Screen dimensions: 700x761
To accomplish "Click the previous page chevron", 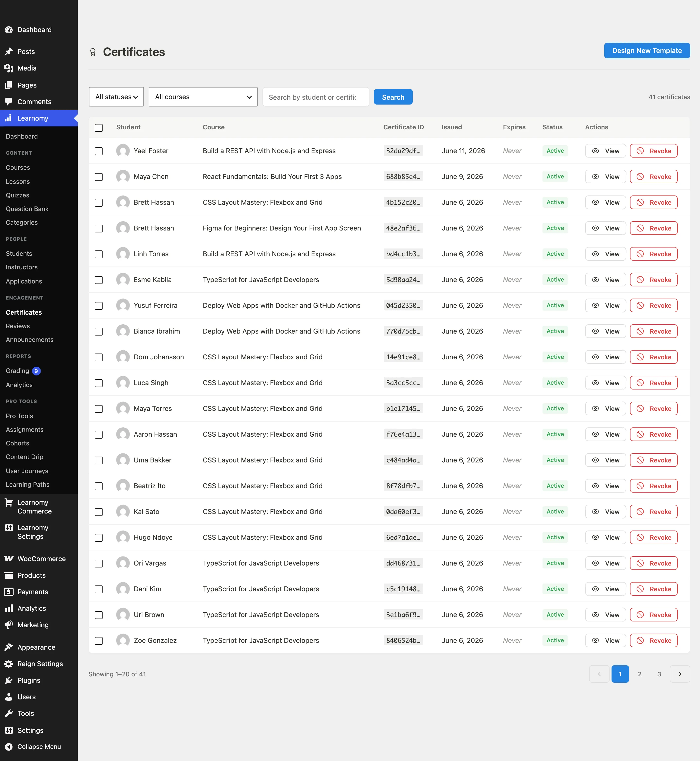I will click(x=599, y=674).
